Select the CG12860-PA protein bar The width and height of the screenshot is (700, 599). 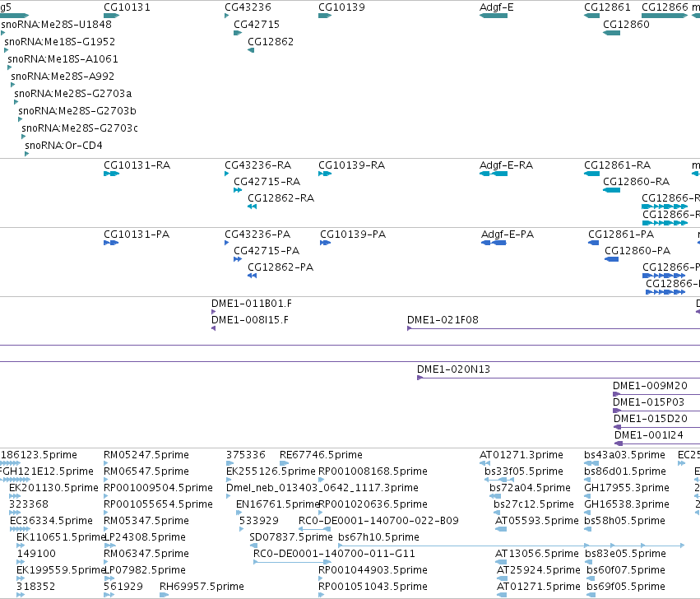(x=612, y=259)
